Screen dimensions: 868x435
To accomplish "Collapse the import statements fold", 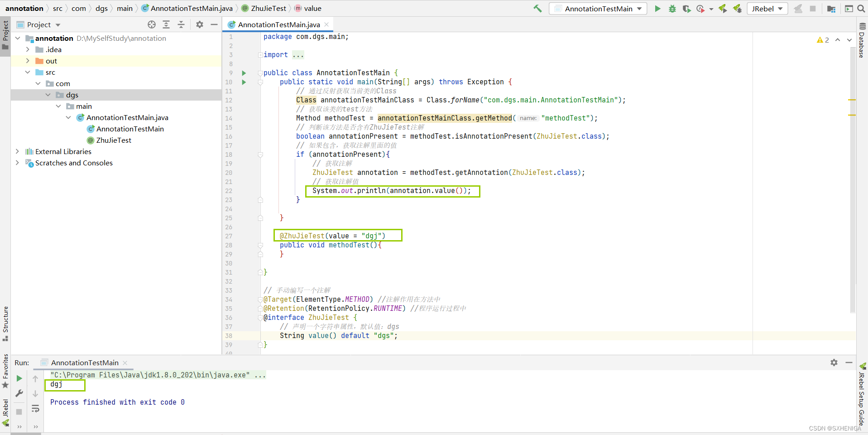I will [259, 55].
